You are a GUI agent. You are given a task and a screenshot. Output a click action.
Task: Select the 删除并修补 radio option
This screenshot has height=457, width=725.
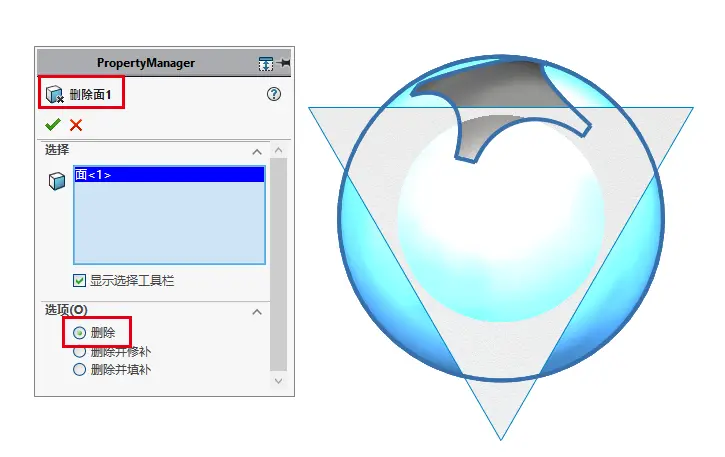(x=80, y=352)
